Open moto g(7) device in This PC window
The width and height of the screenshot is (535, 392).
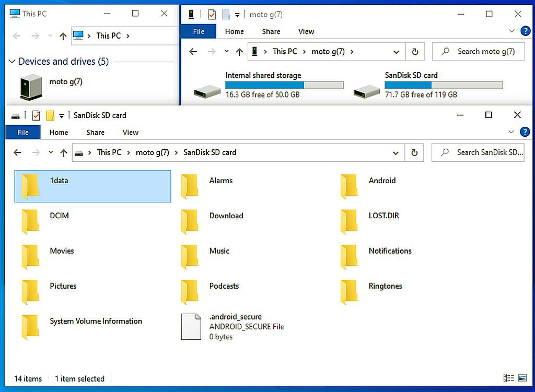pos(51,87)
